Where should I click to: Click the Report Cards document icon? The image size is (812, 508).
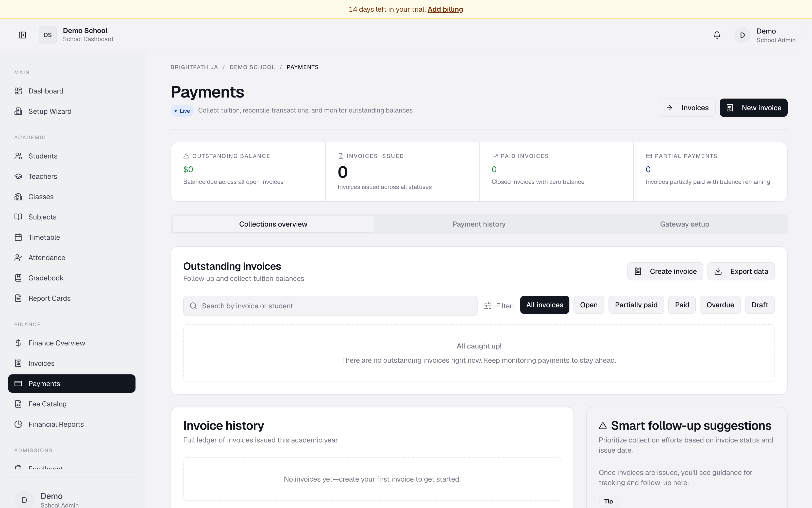click(19, 298)
